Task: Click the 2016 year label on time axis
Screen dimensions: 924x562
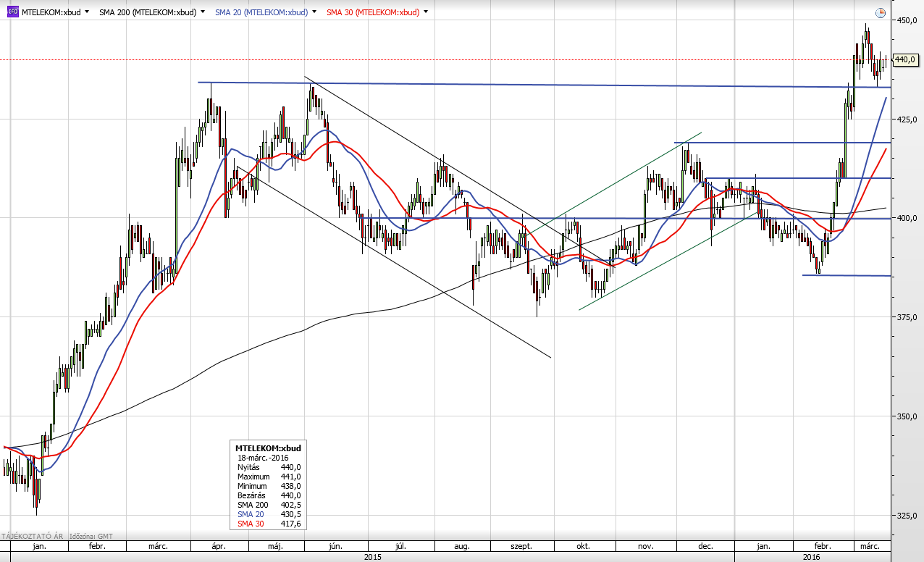Action: click(811, 556)
